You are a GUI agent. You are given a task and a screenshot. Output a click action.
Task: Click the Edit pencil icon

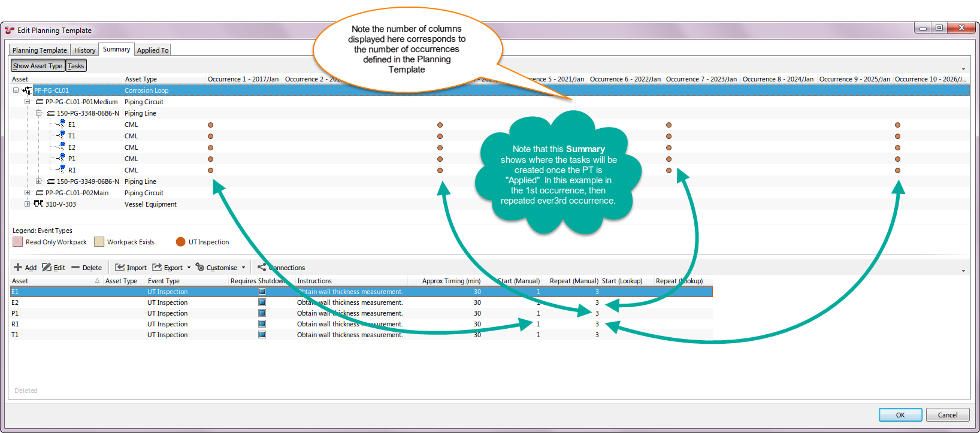click(x=47, y=268)
